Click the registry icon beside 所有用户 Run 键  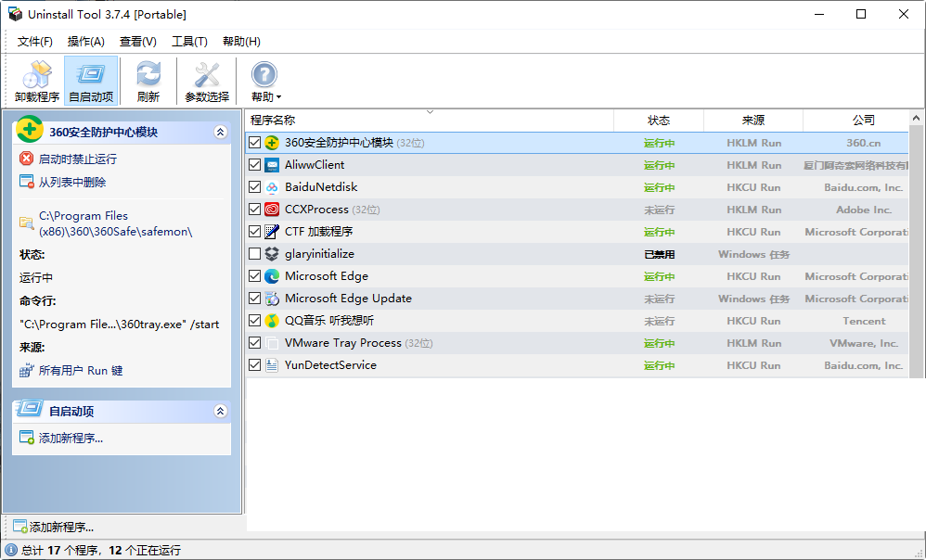coord(27,371)
